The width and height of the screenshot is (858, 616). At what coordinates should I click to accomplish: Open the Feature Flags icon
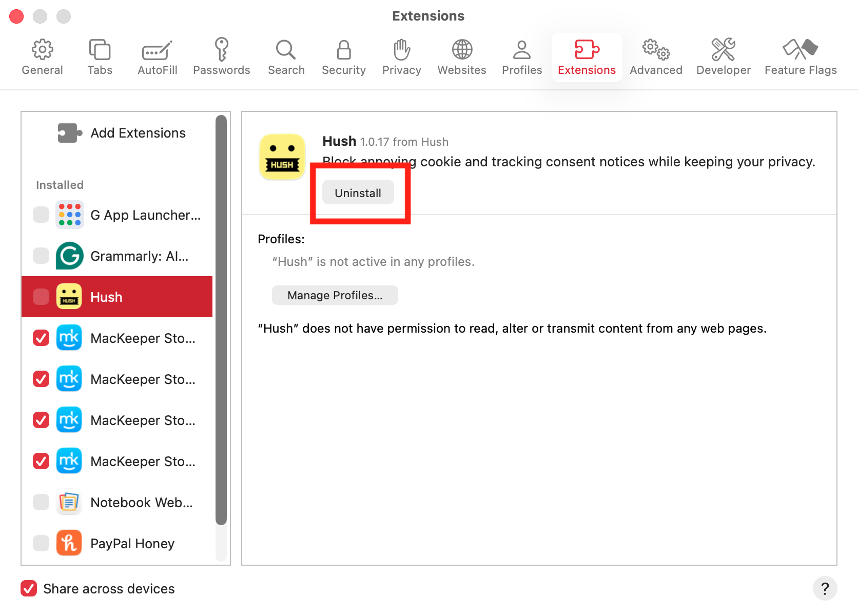[x=800, y=50]
